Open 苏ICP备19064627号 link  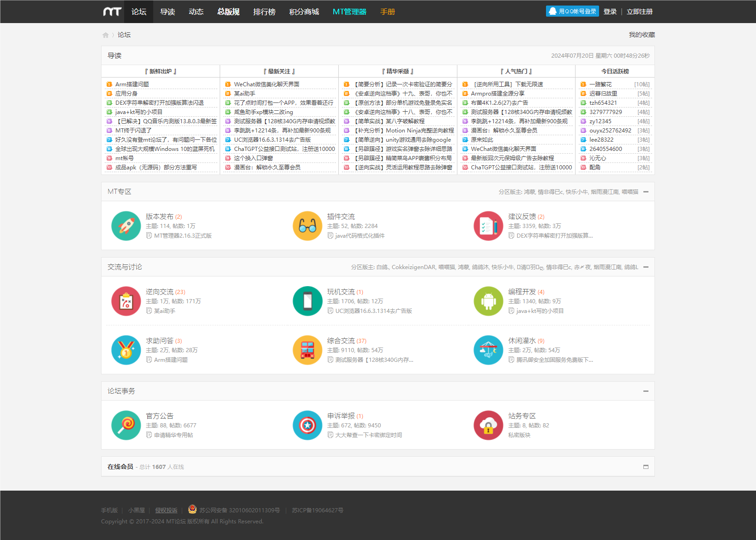pyautogui.click(x=318, y=510)
